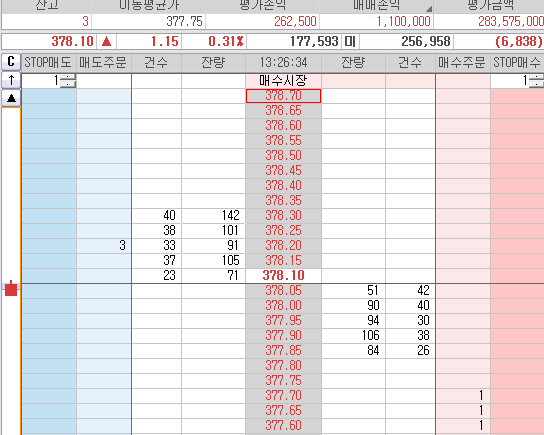The image size is (544, 435).
Task: Select the 378.05 price row
Action: click(283, 291)
